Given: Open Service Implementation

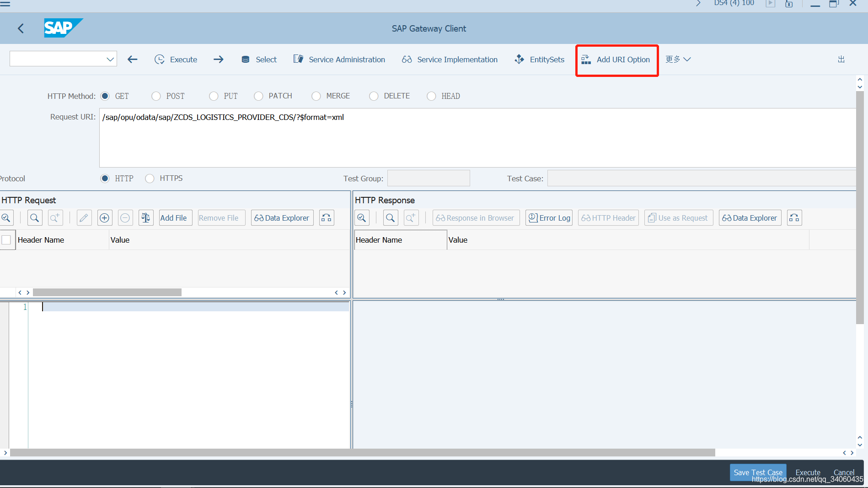Looking at the screenshot, I should point(450,60).
